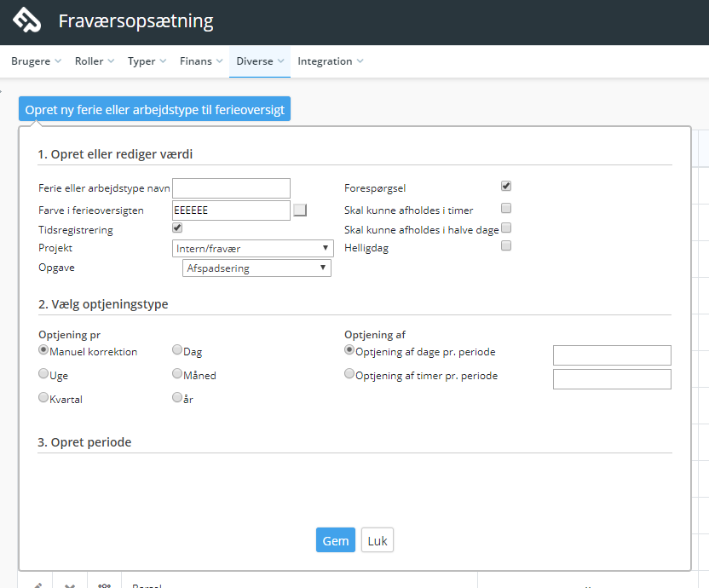The width and height of the screenshot is (709, 588).
Task: Click the EEEEEE color code field
Action: [x=231, y=210]
